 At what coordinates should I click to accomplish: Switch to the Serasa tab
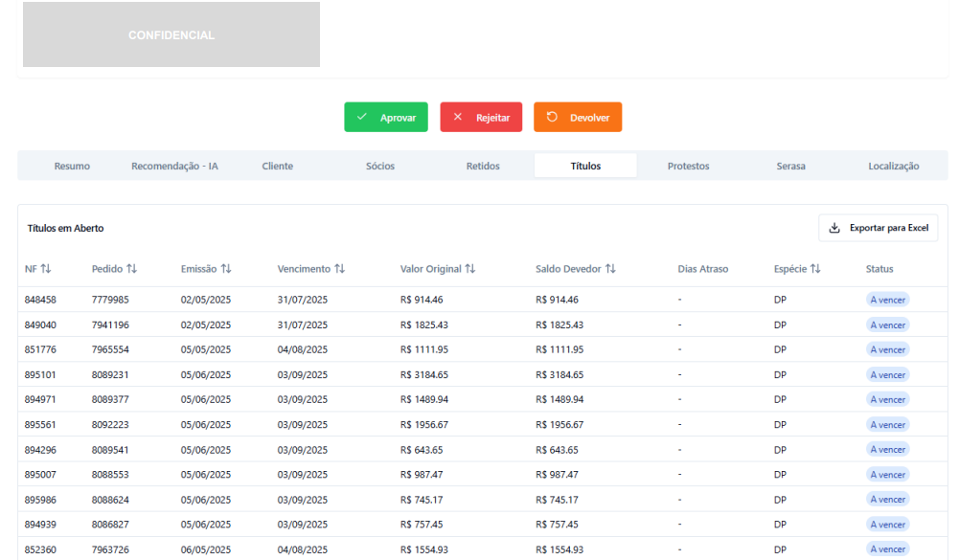pyautogui.click(x=790, y=166)
